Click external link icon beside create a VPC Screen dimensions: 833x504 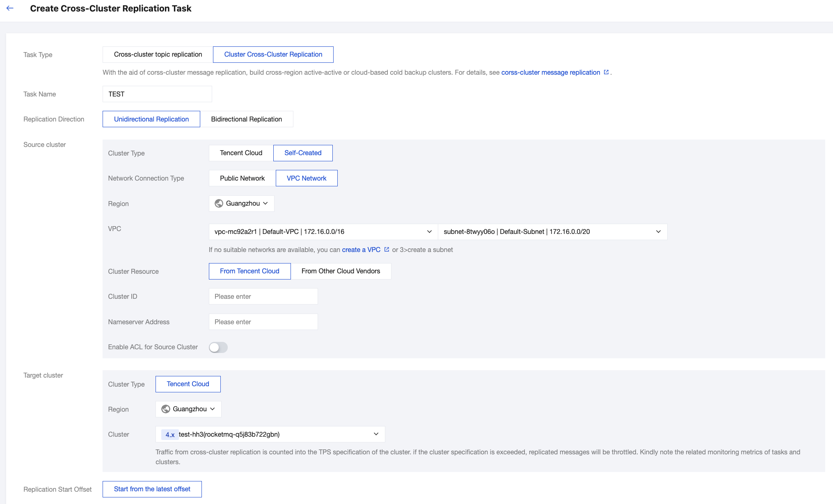(x=387, y=250)
